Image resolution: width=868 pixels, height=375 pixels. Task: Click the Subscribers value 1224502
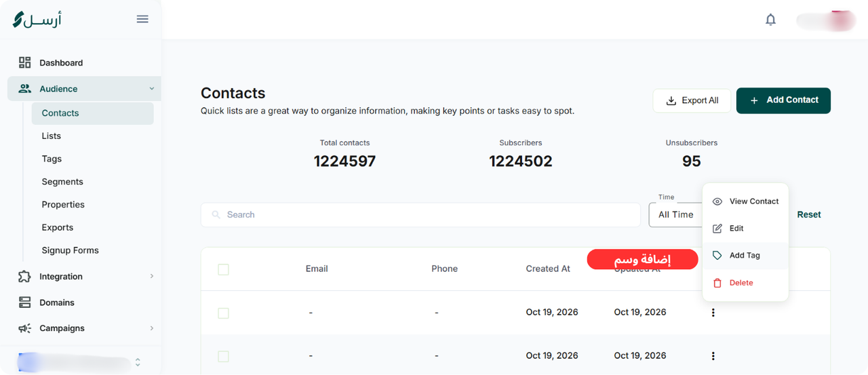point(521,161)
